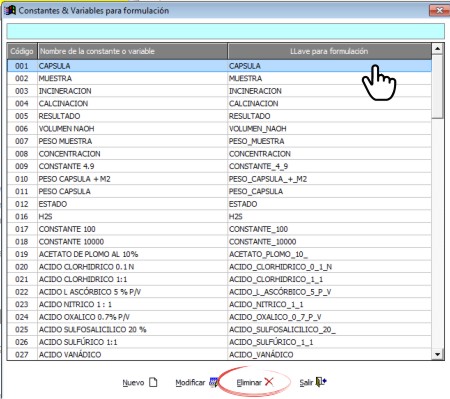Viewport: 450px width, 399px height.
Task: Click the Código column header
Action: [22, 51]
